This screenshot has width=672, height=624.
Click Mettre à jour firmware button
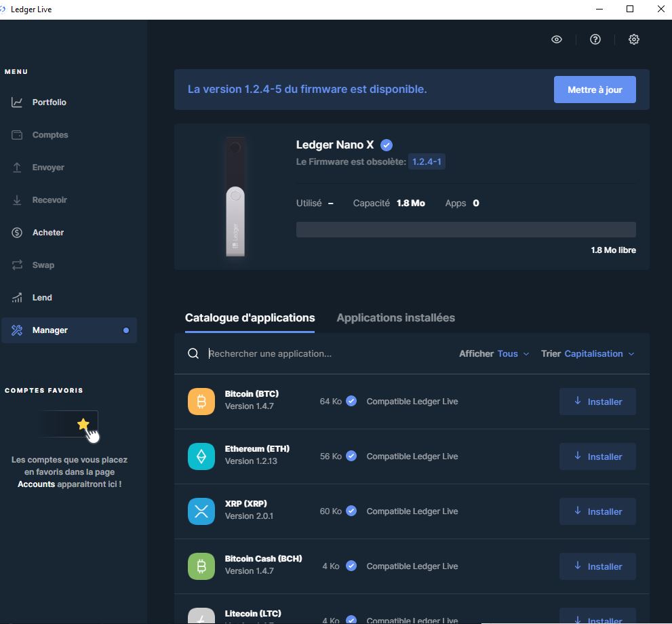595,90
